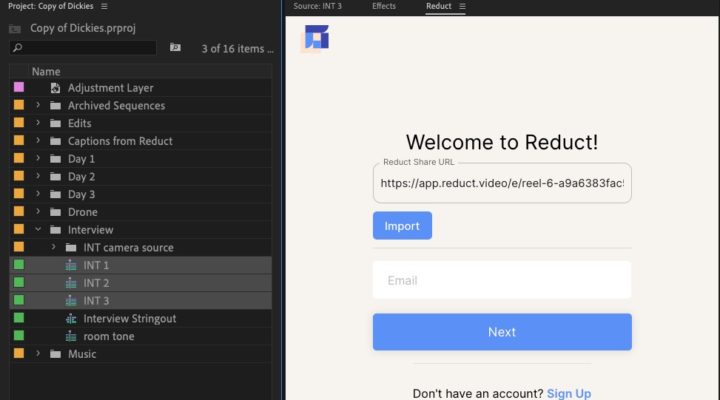Open the Reduct panel hamburger menu
The image size is (720, 400).
pos(462,6)
